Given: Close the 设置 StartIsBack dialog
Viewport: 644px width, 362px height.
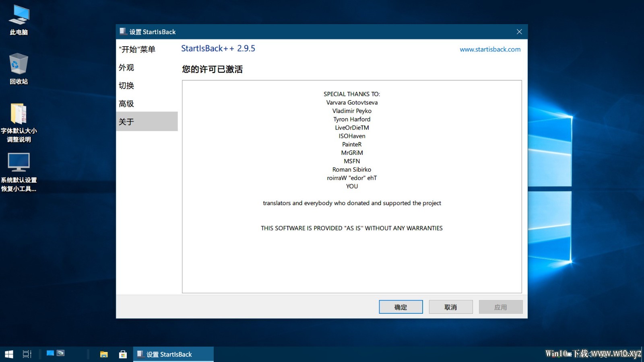Looking at the screenshot, I should click(x=519, y=32).
